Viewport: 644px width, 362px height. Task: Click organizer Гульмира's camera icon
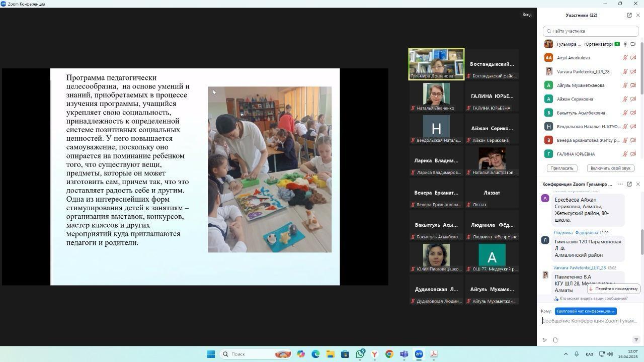[633, 44]
